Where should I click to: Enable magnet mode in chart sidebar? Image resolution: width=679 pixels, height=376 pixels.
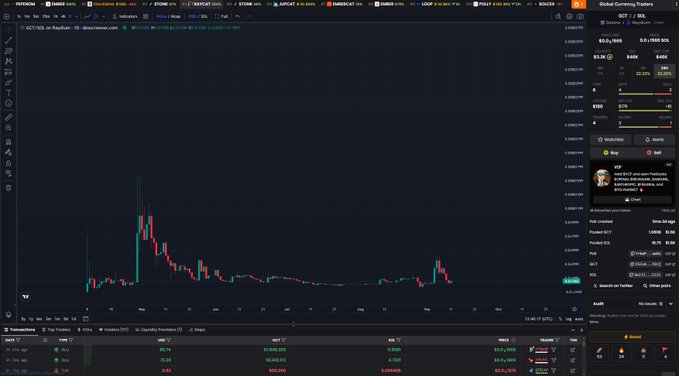point(8,142)
